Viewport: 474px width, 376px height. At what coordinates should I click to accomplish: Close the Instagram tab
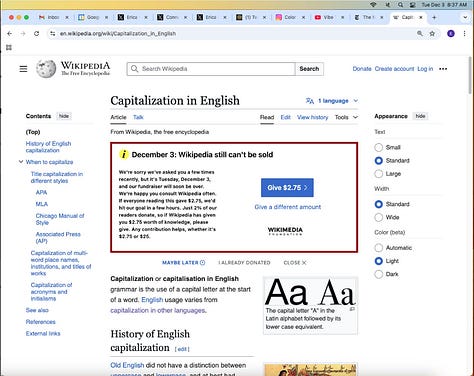303,17
